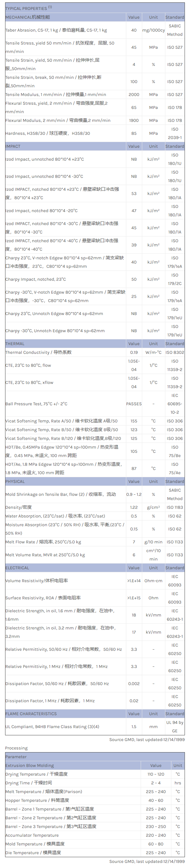
Task: Select the Accumulator Temperature row label
Action: click(x=32, y=835)
